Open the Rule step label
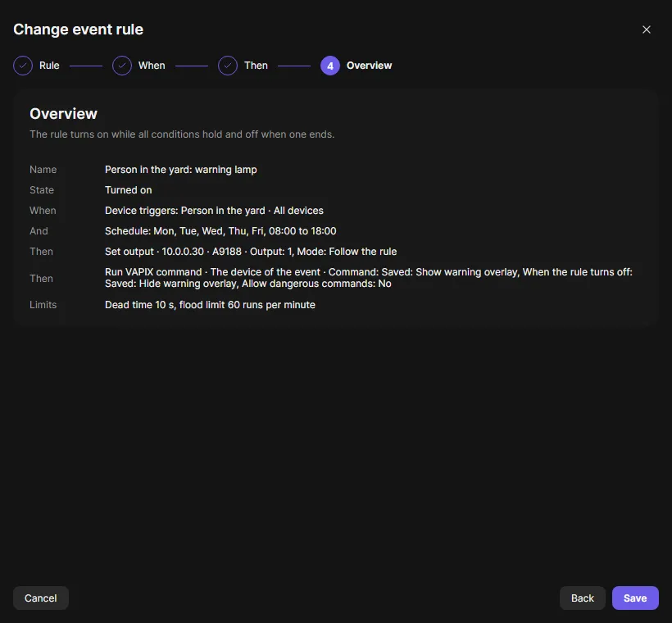 49,66
